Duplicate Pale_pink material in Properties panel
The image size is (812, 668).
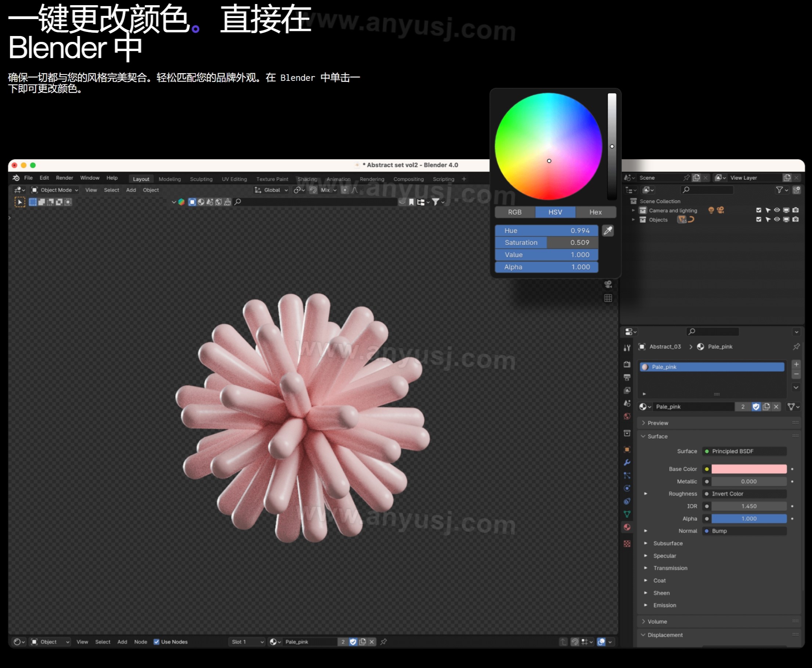coord(766,407)
